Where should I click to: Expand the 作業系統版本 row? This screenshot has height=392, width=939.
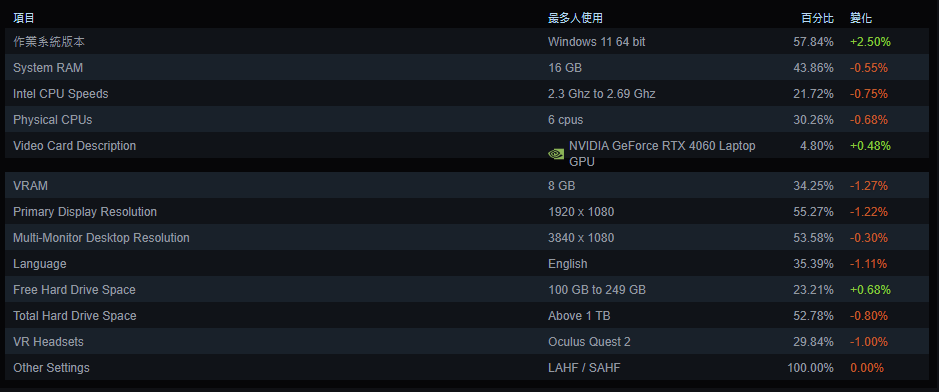[467, 42]
